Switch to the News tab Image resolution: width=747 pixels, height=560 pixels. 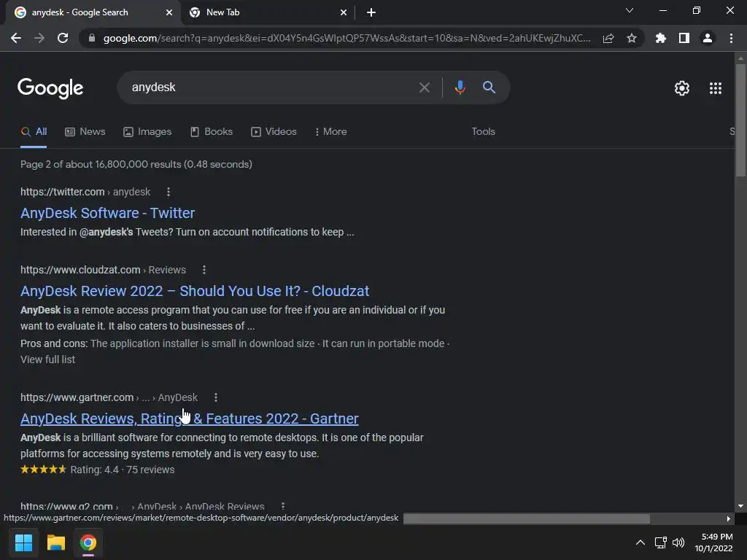[85, 131]
